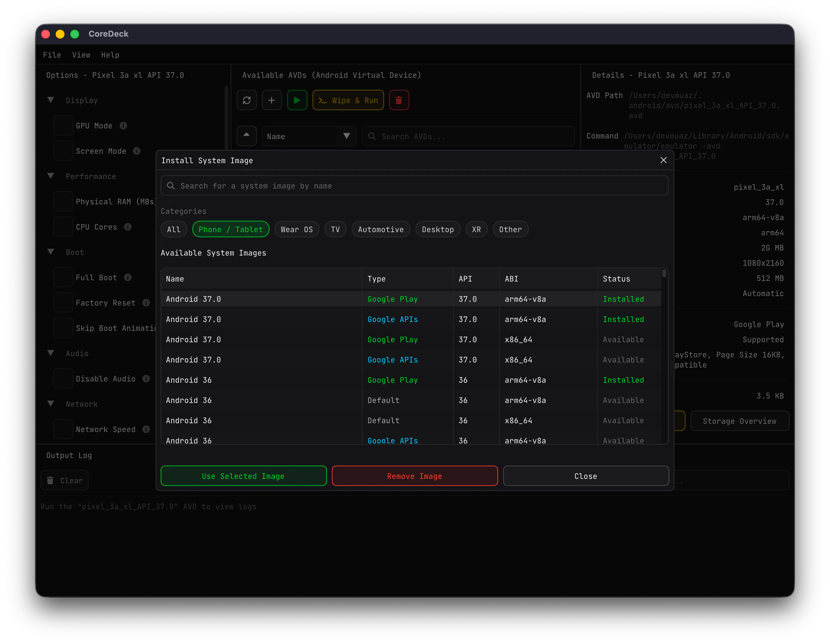Toggle the Physical RAM checkbox
This screenshot has height=644, width=830.
pos(63,201)
